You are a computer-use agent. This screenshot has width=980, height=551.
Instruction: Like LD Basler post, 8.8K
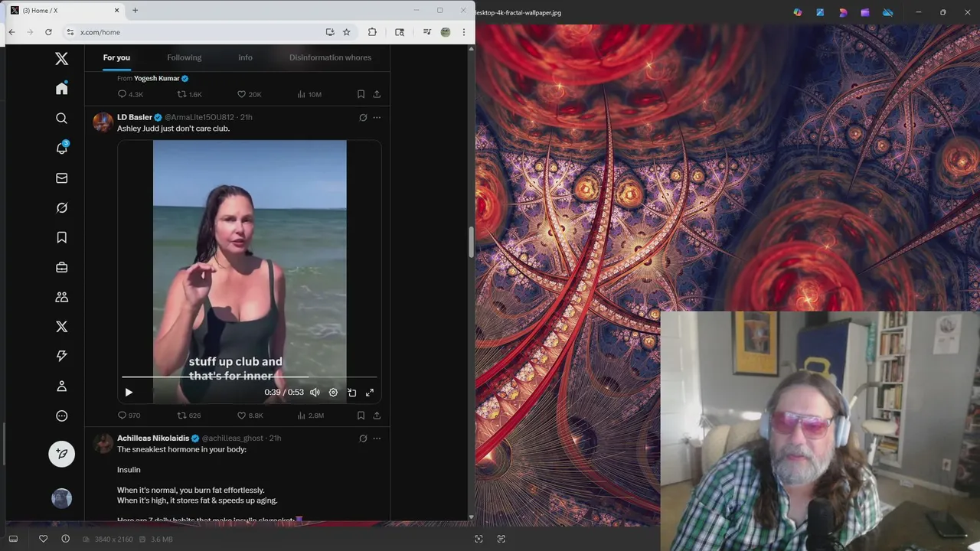click(x=250, y=416)
